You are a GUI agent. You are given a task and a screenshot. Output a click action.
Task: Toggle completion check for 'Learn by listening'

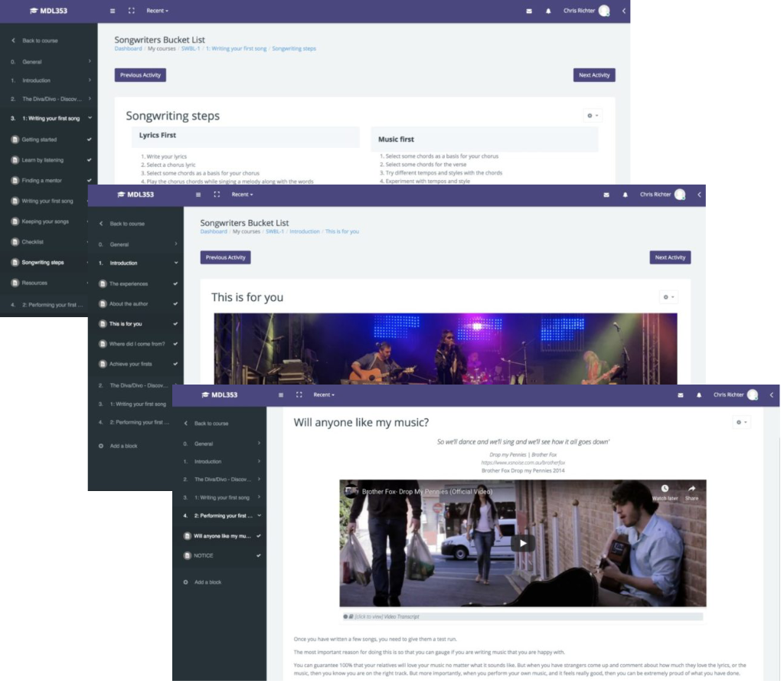(x=90, y=160)
